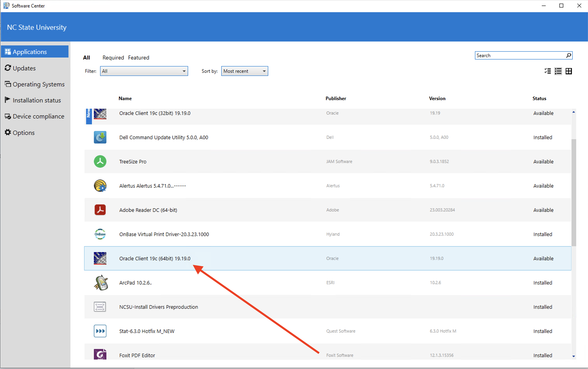Click the Adobe Reader DC icon
The height and width of the screenshot is (369, 588).
tap(100, 210)
